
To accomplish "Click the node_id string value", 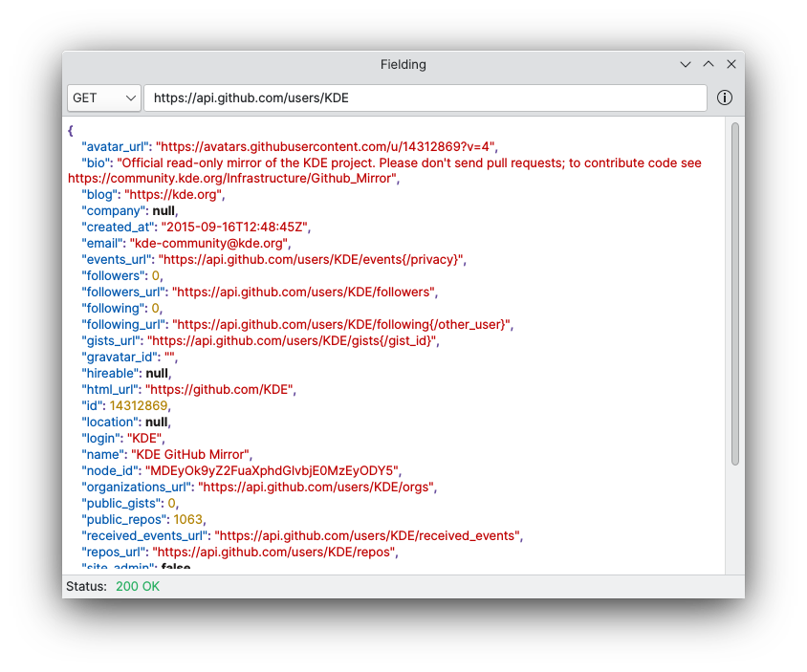I will [272, 470].
